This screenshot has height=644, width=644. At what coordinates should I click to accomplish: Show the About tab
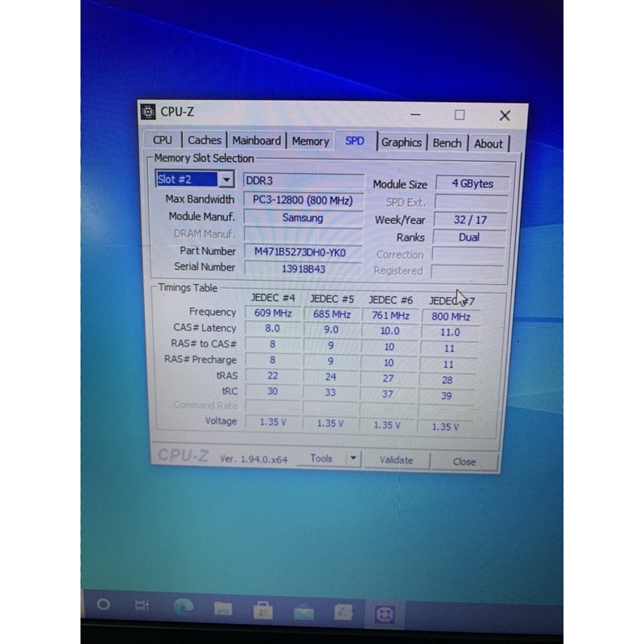pos(488,144)
